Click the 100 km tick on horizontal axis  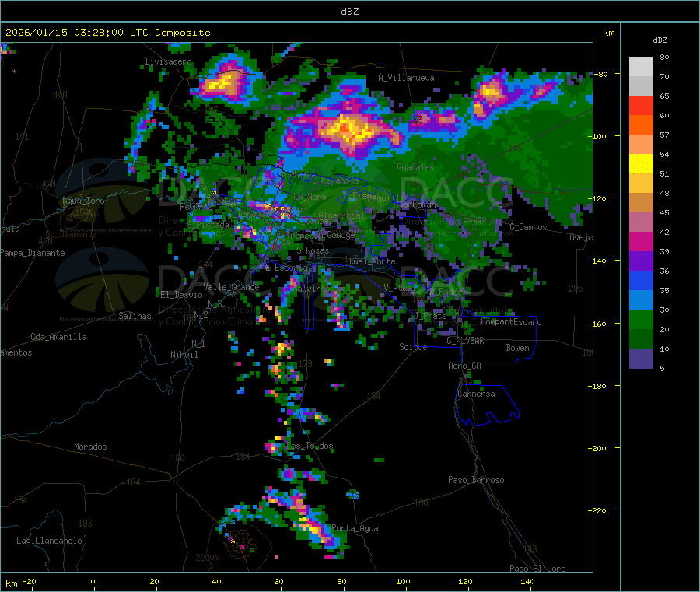point(403,581)
